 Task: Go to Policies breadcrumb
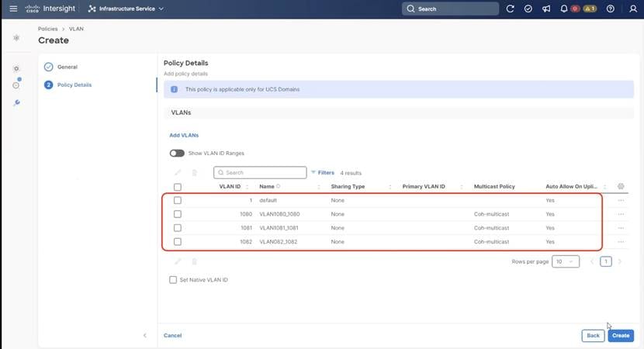pyautogui.click(x=47, y=29)
